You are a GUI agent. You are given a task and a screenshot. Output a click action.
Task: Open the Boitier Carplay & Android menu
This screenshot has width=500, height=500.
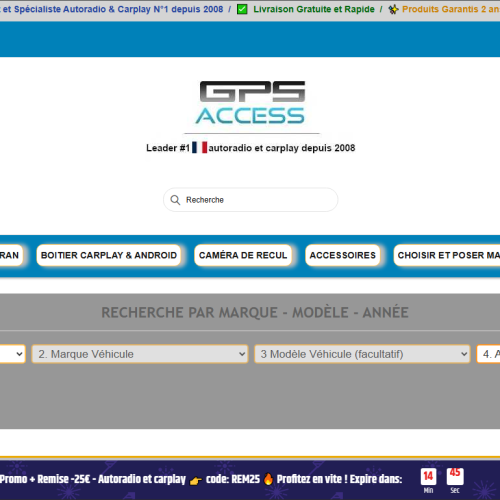click(x=109, y=255)
